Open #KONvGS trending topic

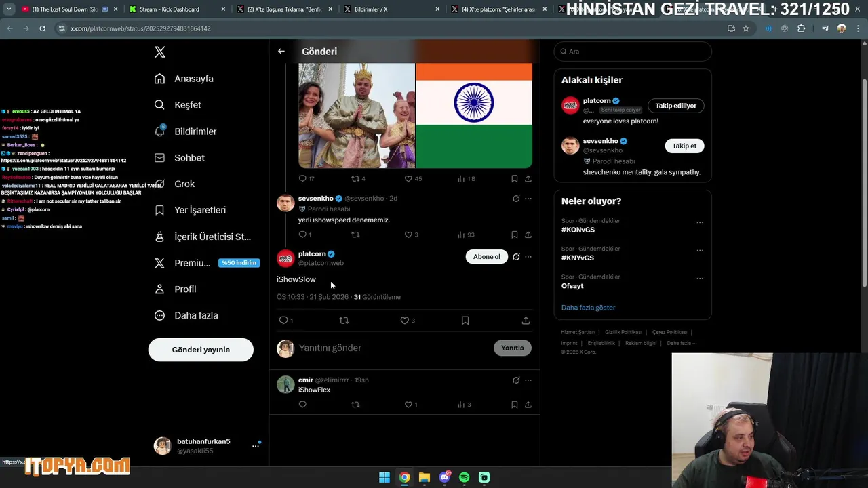578,230
